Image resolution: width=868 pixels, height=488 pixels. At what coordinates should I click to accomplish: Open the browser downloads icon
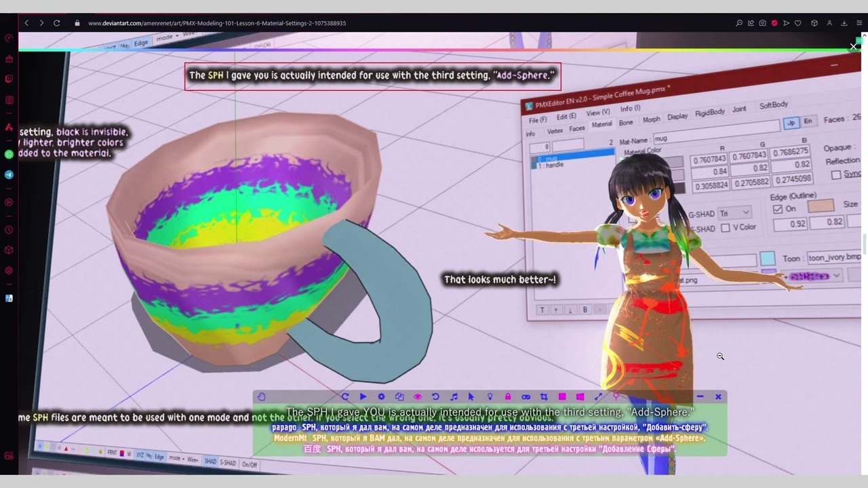pyautogui.click(x=844, y=23)
